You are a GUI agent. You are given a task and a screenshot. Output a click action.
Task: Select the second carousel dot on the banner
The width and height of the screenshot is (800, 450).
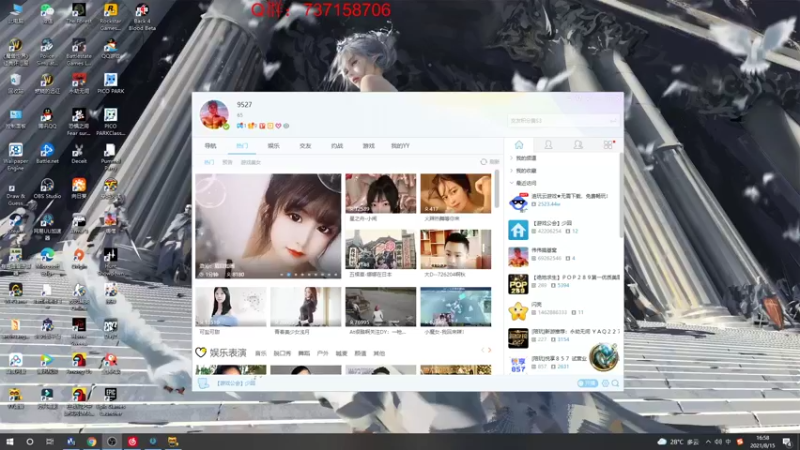pos(289,274)
